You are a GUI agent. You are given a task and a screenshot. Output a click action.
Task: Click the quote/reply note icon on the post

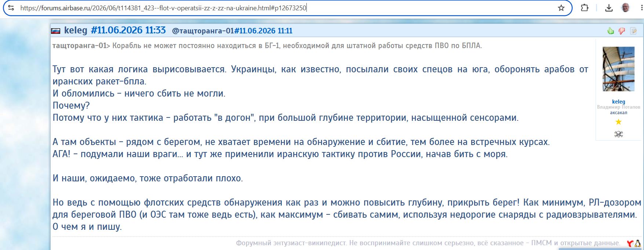click(x=633, y=31)
